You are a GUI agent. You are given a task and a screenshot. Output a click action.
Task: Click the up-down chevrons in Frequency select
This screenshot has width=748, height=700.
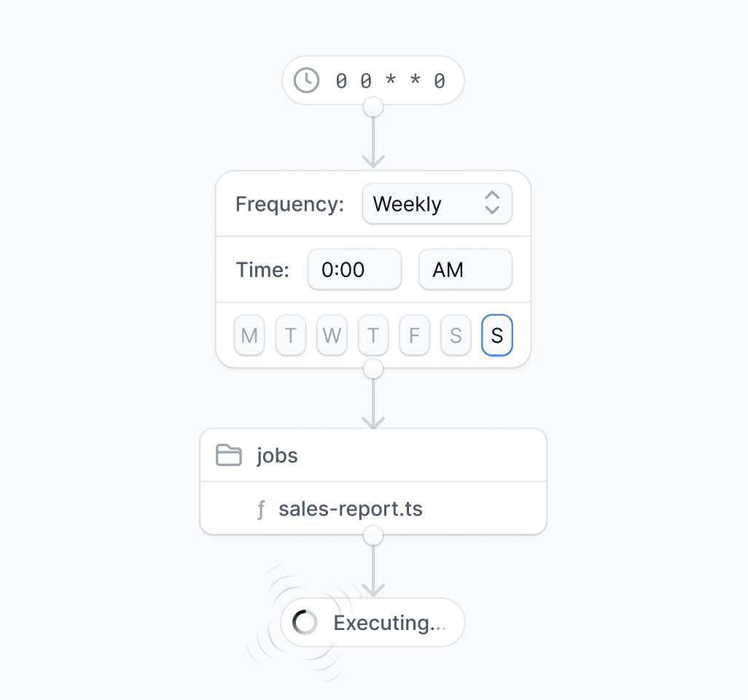(x=492, y=203)
